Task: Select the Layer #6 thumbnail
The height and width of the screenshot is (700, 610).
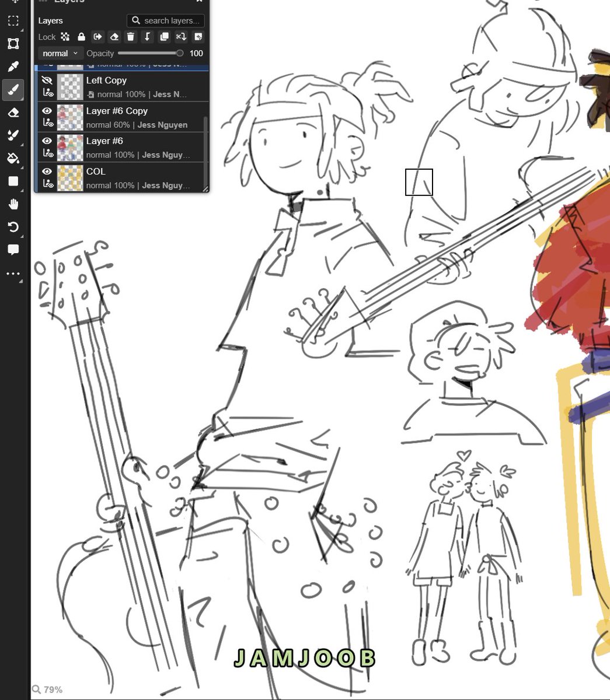Action: pos(70,148)
